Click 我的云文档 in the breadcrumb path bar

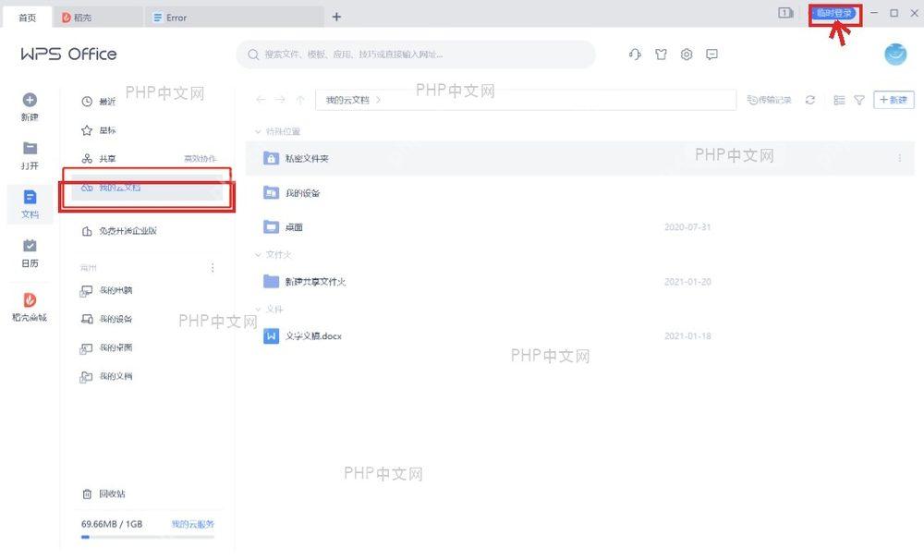click(347, 100)
